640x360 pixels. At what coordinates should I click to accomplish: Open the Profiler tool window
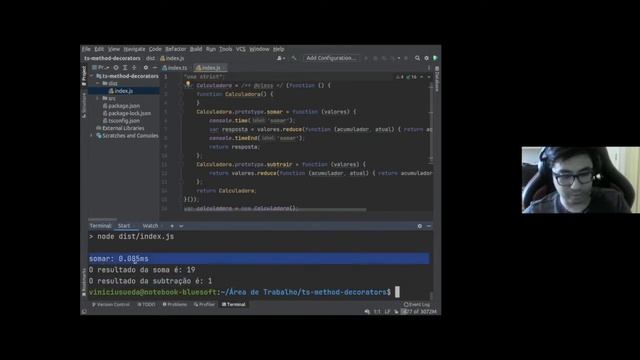click(204, 304)
